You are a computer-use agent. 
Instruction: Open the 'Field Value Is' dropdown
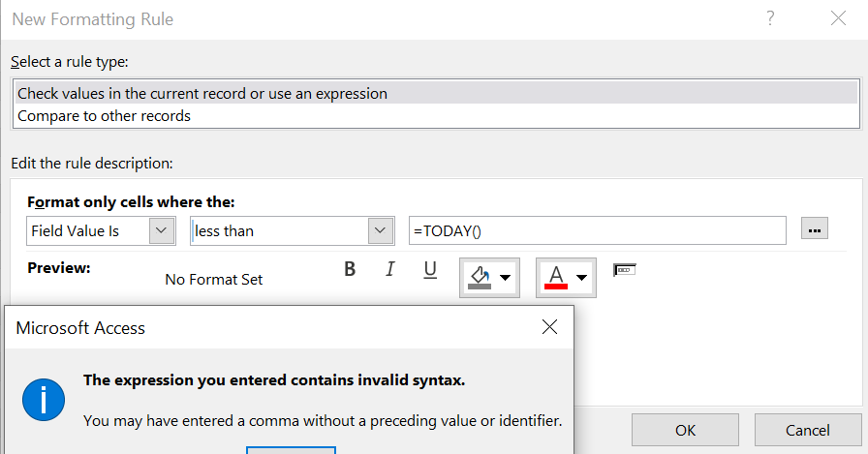coord(162,231)
